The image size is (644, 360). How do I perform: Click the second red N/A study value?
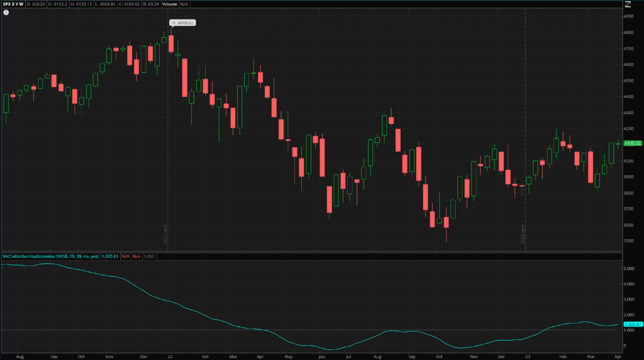[136, 256]
